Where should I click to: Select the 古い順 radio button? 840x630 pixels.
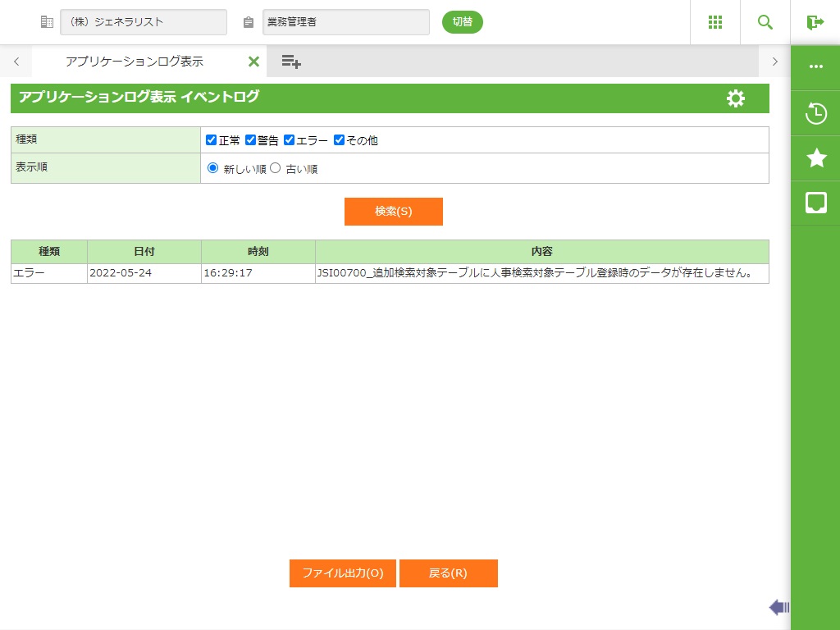click(276, 168)
